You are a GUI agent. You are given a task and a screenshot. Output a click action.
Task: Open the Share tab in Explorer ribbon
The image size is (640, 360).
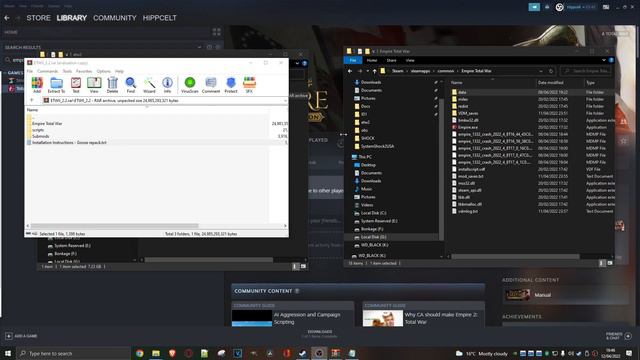(x=391, y=60)
